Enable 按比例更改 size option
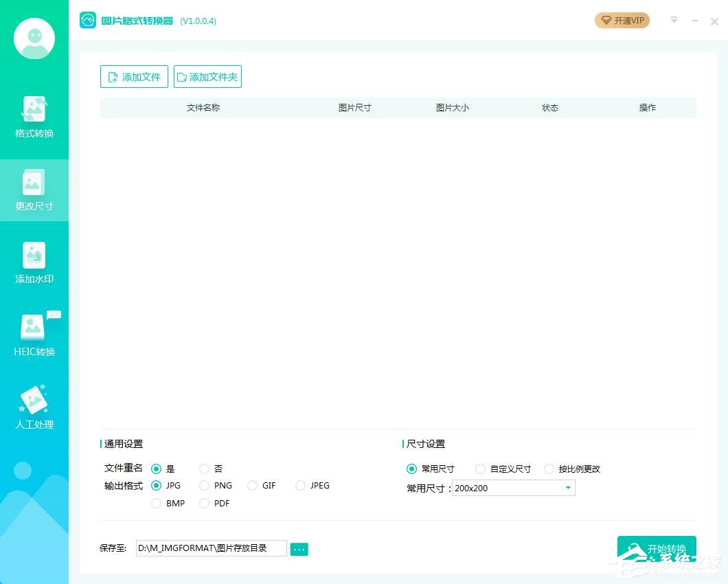 click(549, 468)
